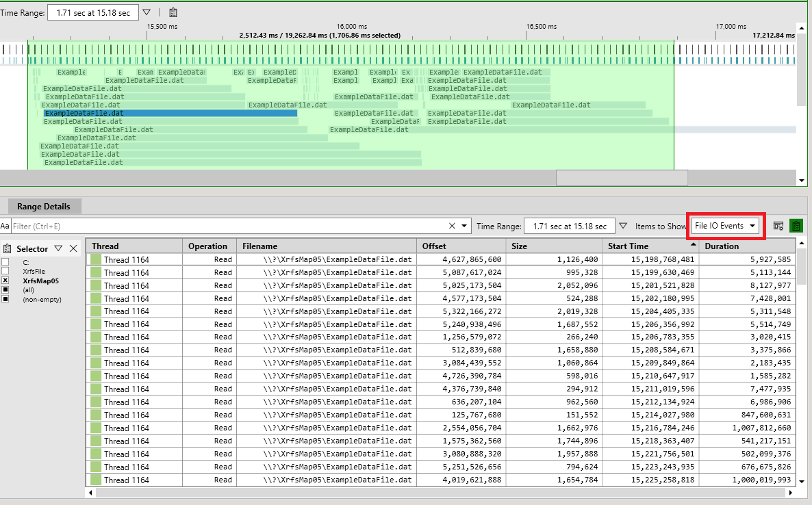Sort by the Size column header

click(554, 246)
